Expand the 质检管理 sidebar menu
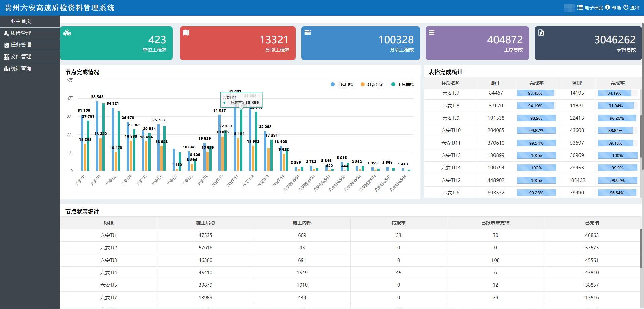Viewport: 644px width, 309px height. pos(21,33)
